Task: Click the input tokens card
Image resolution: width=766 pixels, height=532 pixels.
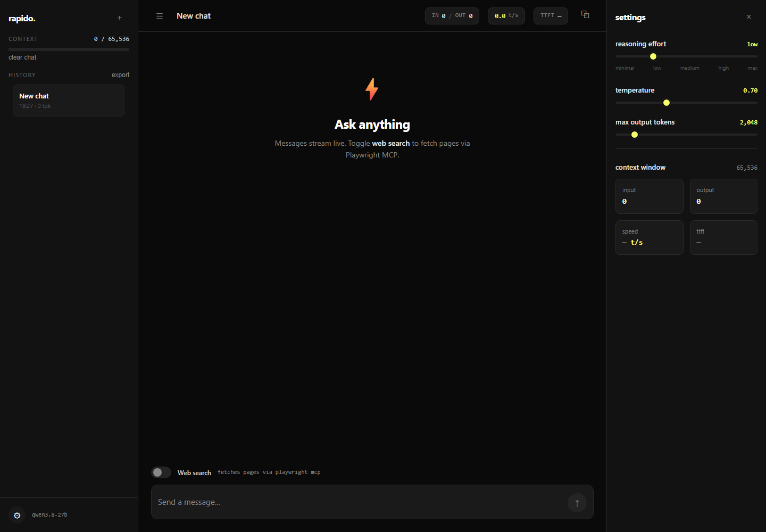Action: pyautogui.click(x=650, y=196)
